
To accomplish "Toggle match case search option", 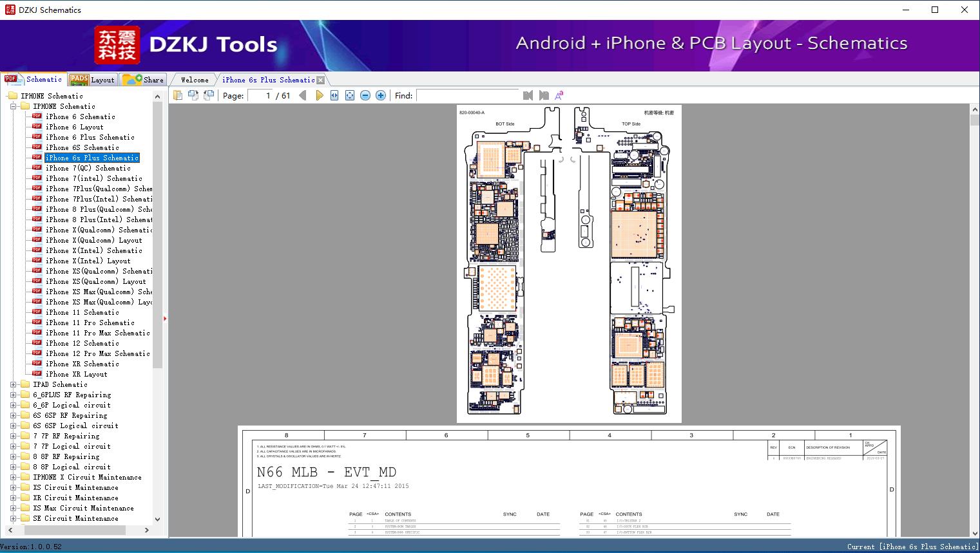I will [x=559, y=95].
